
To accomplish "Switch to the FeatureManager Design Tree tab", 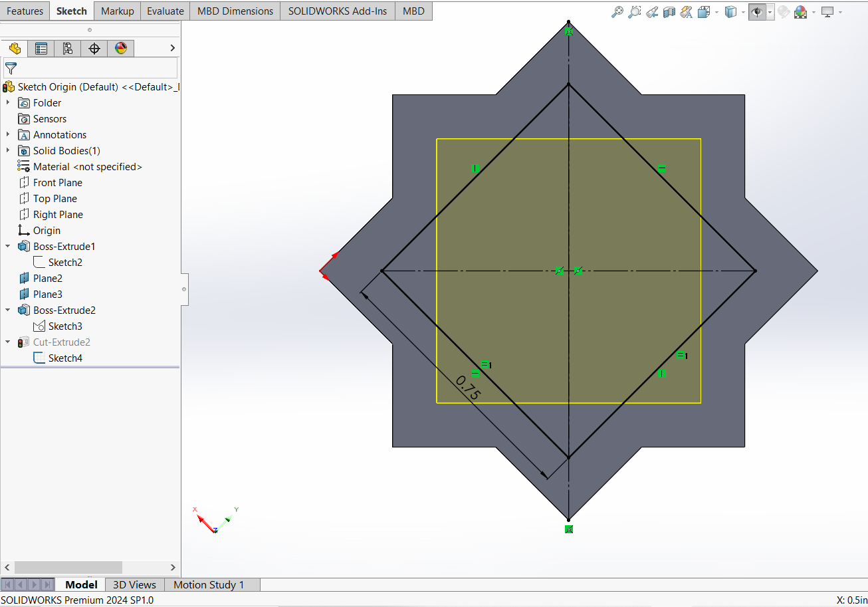I will click(15, 48).
